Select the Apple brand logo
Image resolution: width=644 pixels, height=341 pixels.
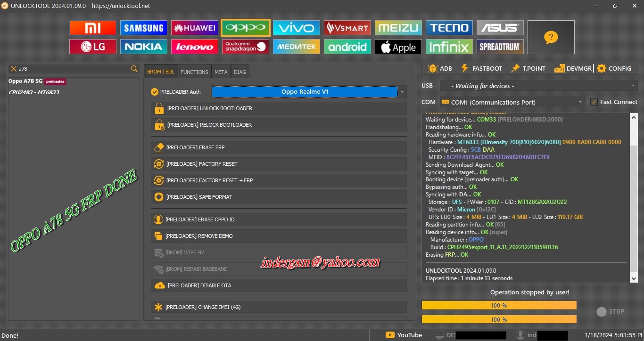coord(398,47)
